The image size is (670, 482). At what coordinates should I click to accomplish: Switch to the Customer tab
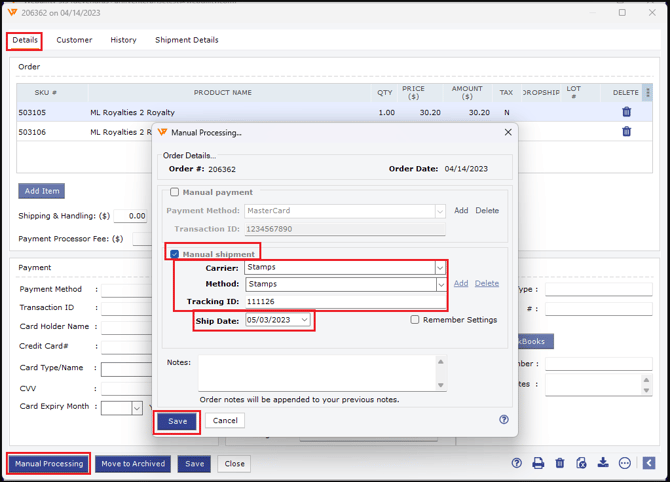coord(74,40)
